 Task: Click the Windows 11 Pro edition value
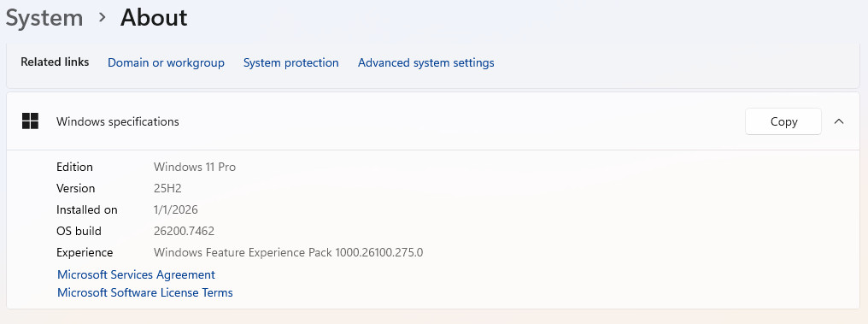[195, 167]
